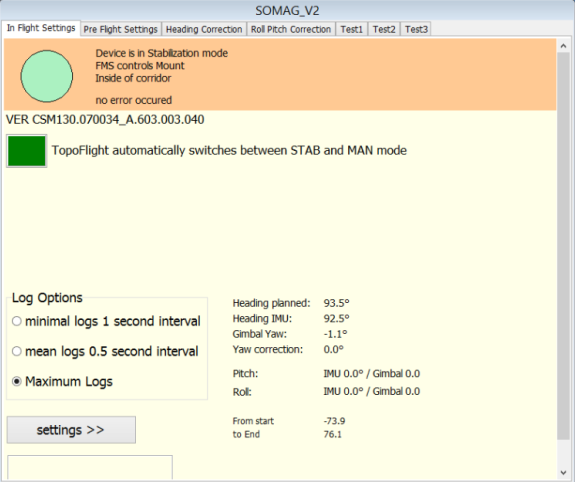Choose mean logs 0.5 second interval
This screenshot has width=575, height=482.
click(x=105, y=351)
